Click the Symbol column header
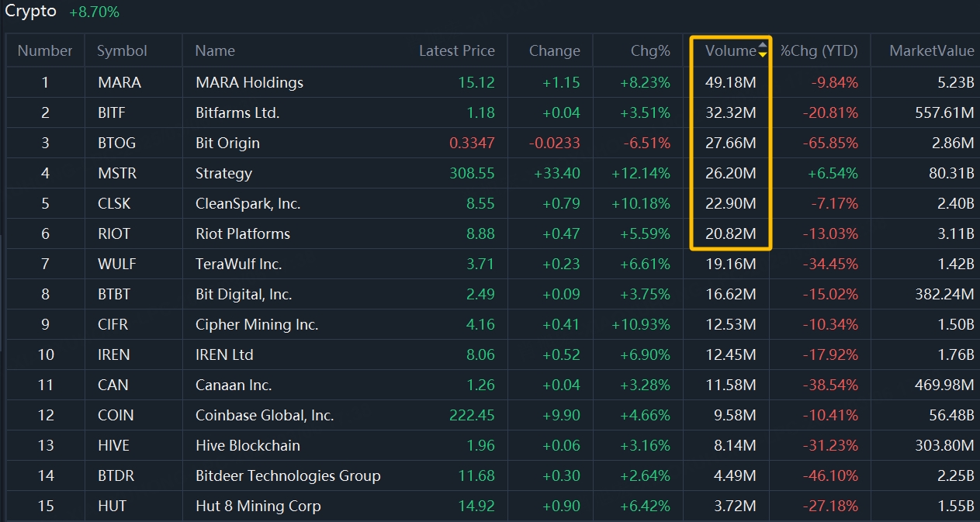980x522 pixels. coord(122,50)
